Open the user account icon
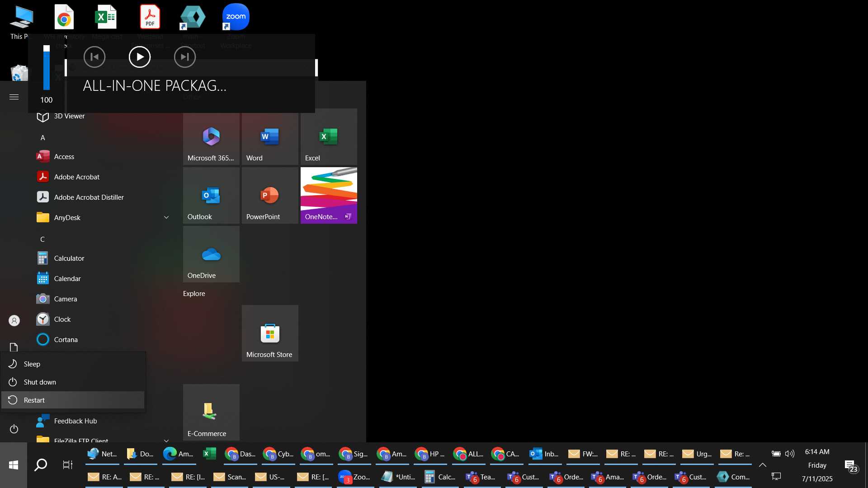 tap(14, 321)
